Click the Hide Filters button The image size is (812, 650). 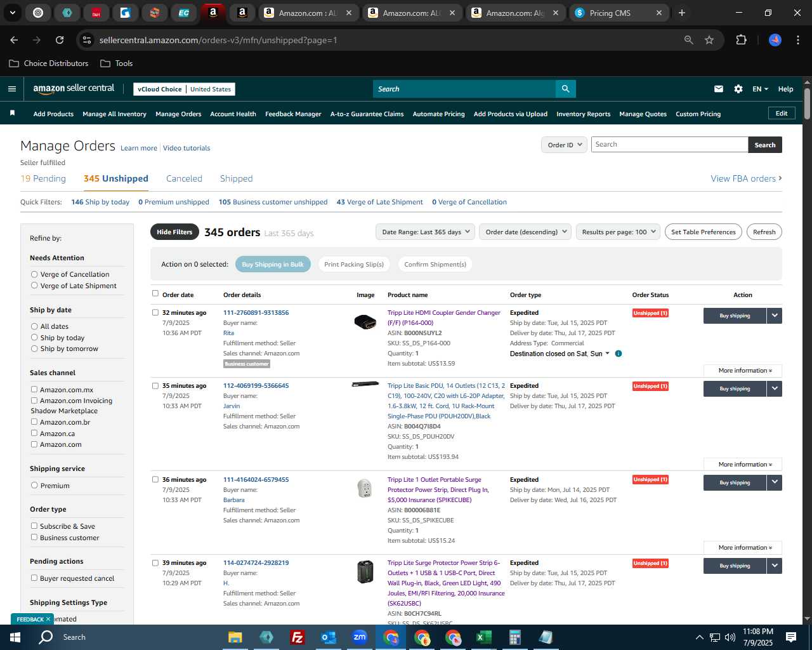point(174,232)
